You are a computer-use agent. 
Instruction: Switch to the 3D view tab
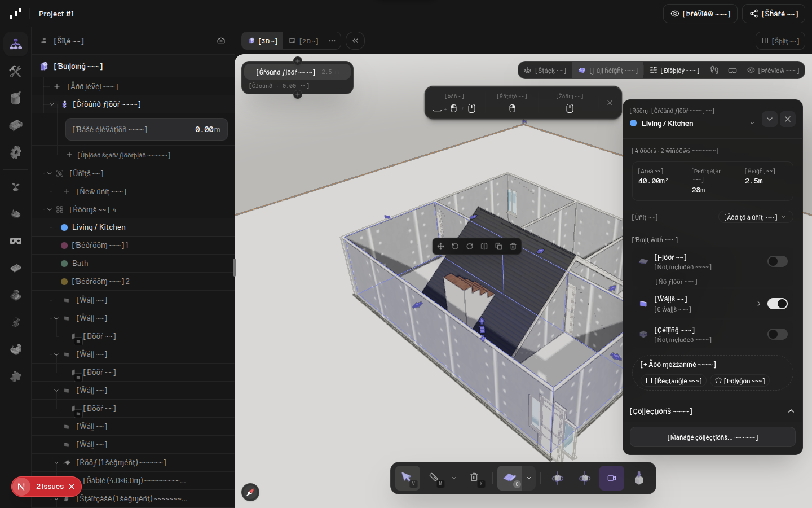pos(263,41)
